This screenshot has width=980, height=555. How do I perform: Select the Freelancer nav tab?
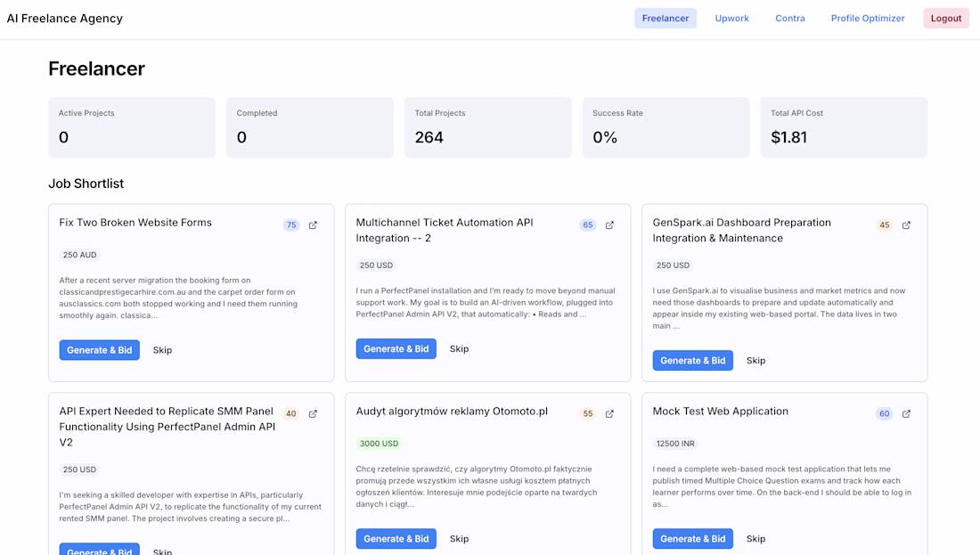tap(666, 19)
